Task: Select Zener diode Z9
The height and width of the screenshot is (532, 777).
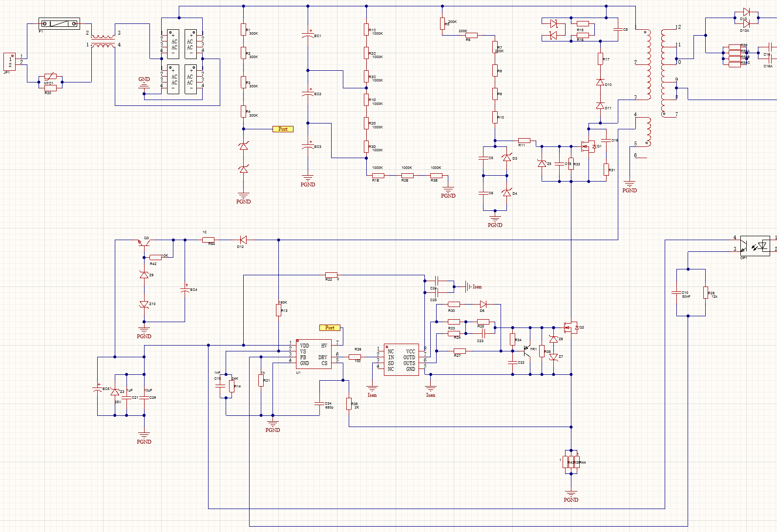Action: (144, 275)
